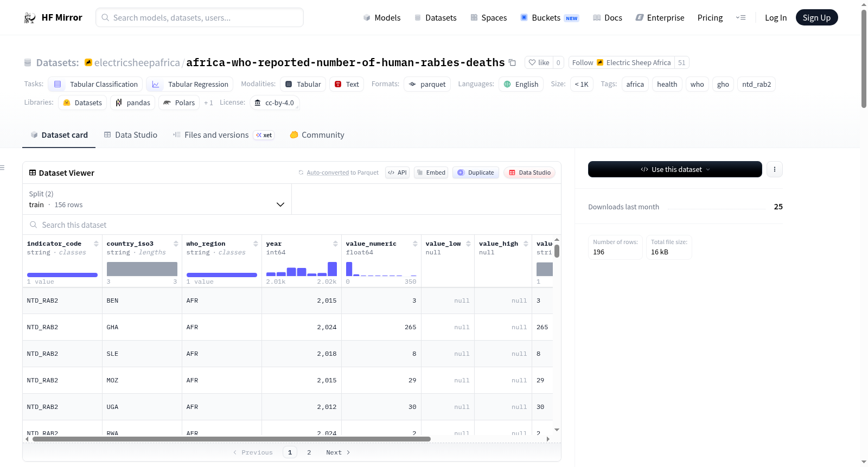Go to Next page of rows

338,452
